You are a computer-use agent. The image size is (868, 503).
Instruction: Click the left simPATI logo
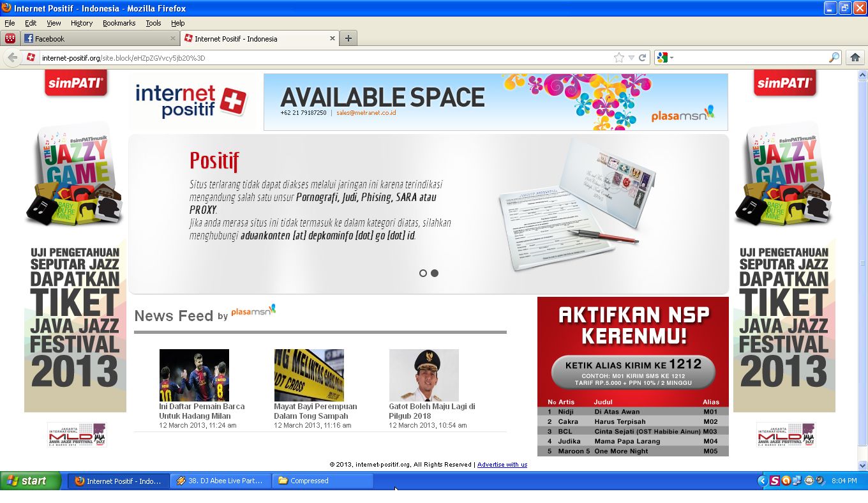point(76,83)
